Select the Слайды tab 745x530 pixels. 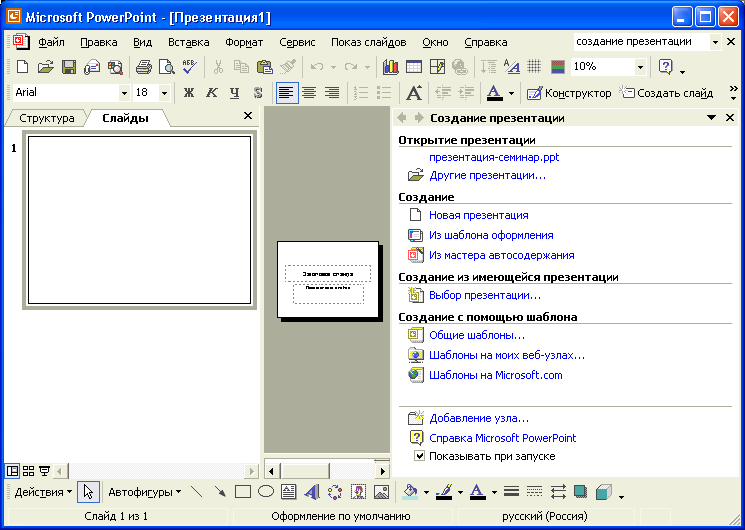[x=125, y=118]
